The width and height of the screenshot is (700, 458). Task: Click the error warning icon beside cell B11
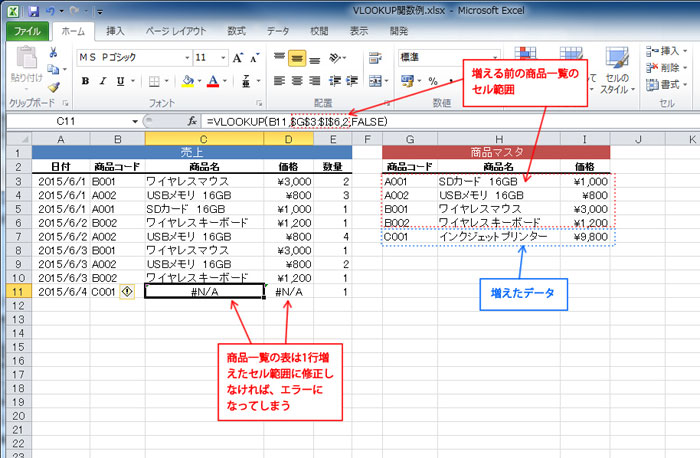click(x=127, y=292)
